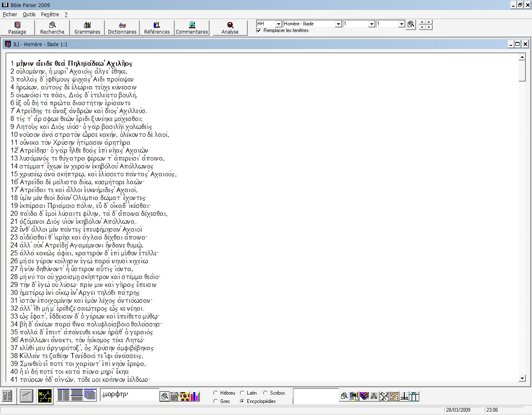
Task: Open the Passage tool
Action: click(x=17, y=28)
